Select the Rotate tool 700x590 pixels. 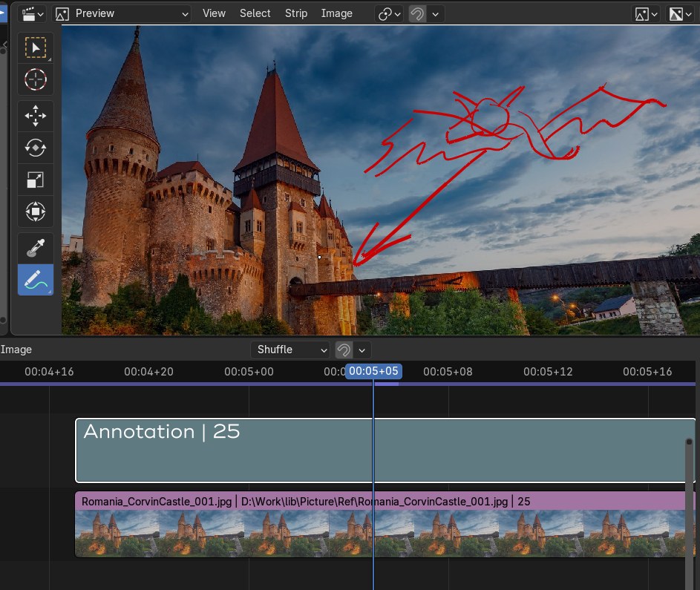[x=36, y=148]
